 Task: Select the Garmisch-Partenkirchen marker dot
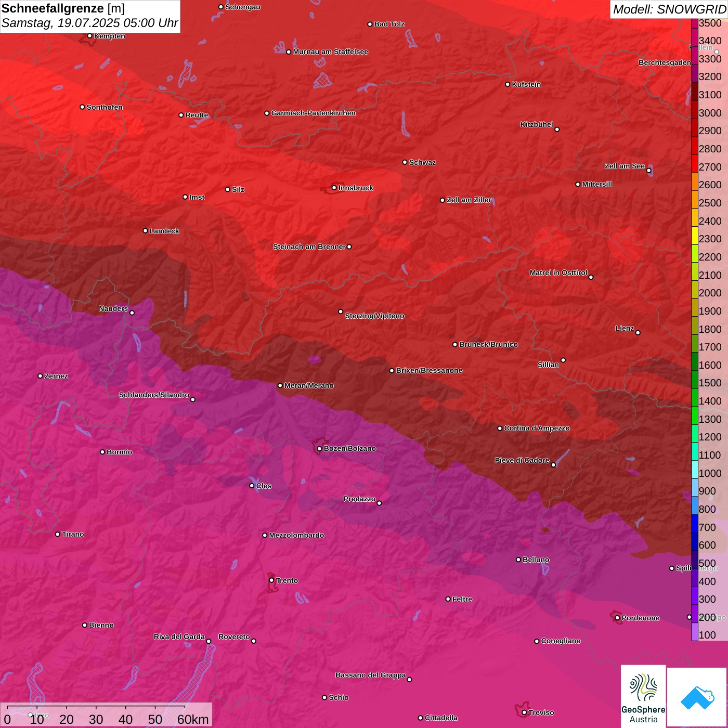pyautogui.click(x=267, y=113)
